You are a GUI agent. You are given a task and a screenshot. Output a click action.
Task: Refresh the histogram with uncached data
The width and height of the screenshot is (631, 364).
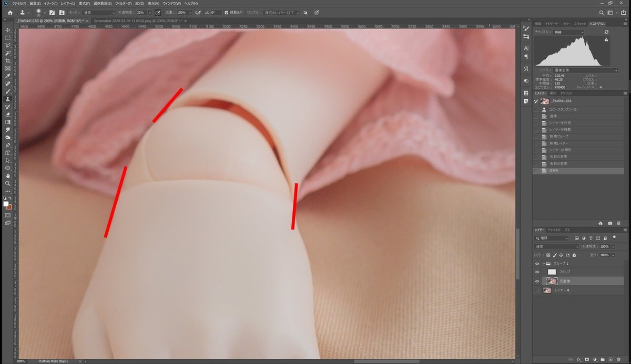(x=606, y=32)
